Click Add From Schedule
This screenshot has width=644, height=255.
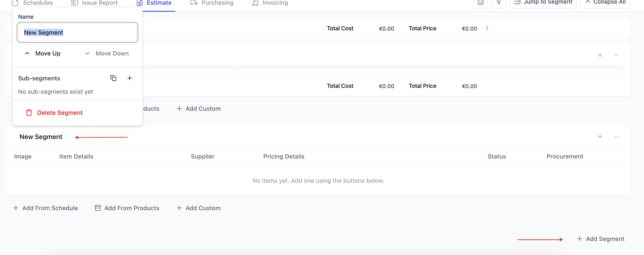pos(46,208)
